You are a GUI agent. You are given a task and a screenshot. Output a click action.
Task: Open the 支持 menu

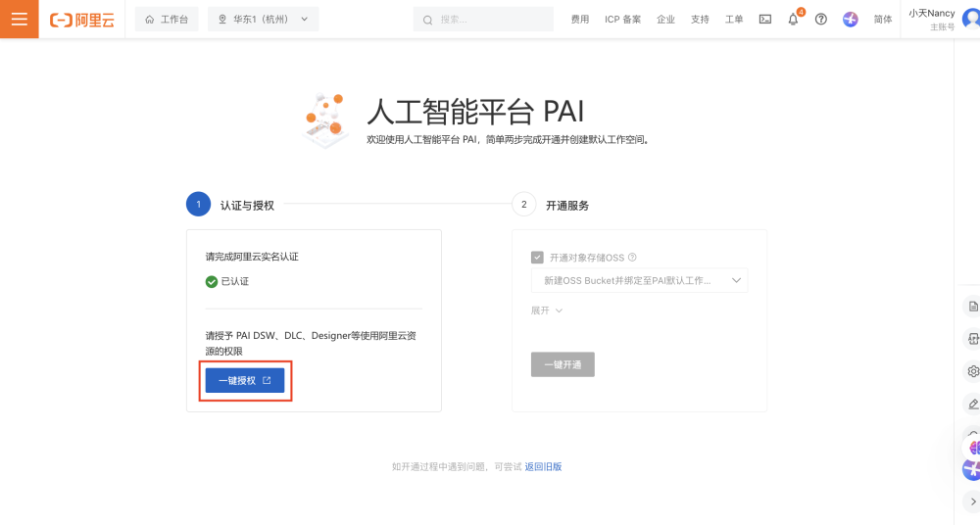click(x=700, y=20)
